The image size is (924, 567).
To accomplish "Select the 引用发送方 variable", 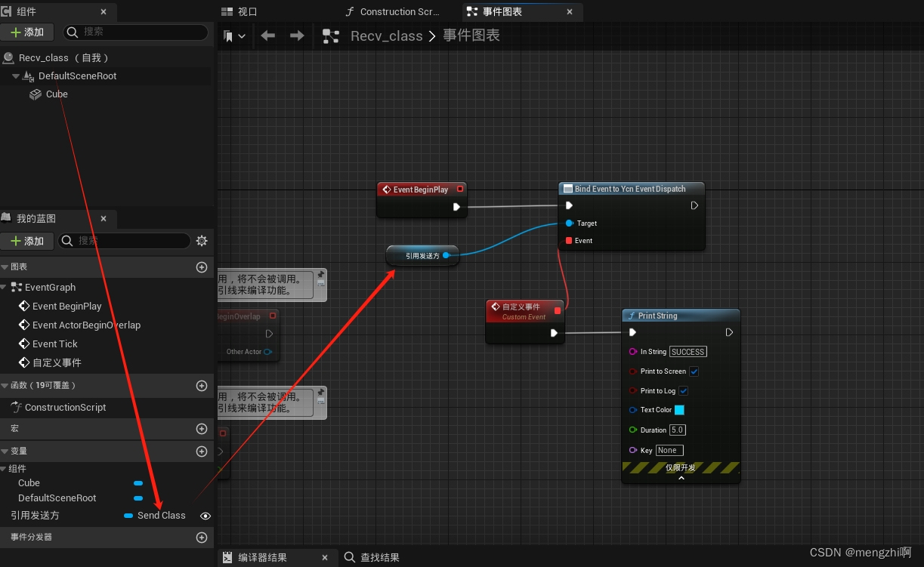I will tap(35, 516).
